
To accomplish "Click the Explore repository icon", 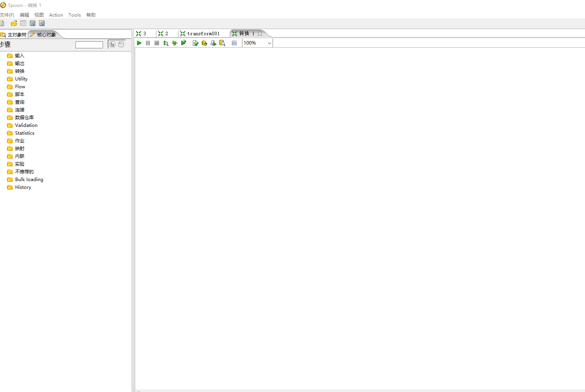I will point(23,23).
